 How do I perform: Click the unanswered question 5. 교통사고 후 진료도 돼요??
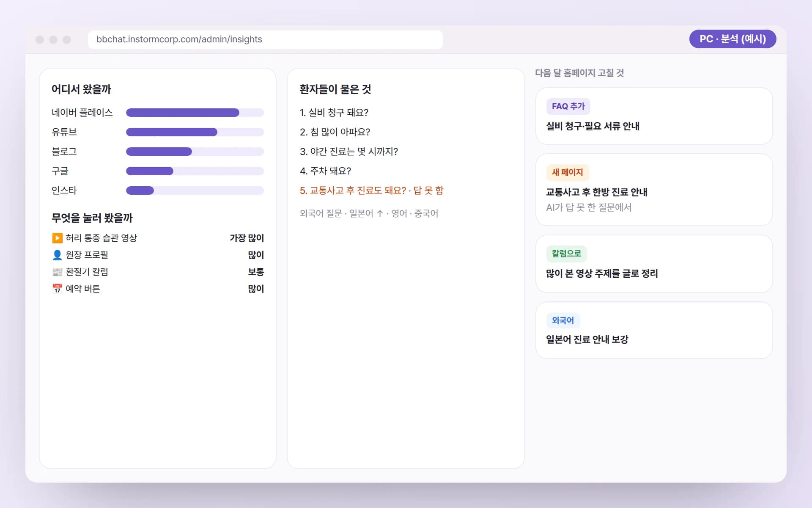[371, 190]
